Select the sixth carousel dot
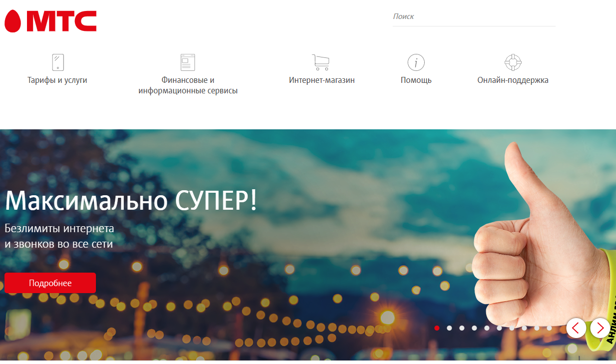Image resolution: width=616 pixels, height=364 pixels. click(x=499, y=328)
